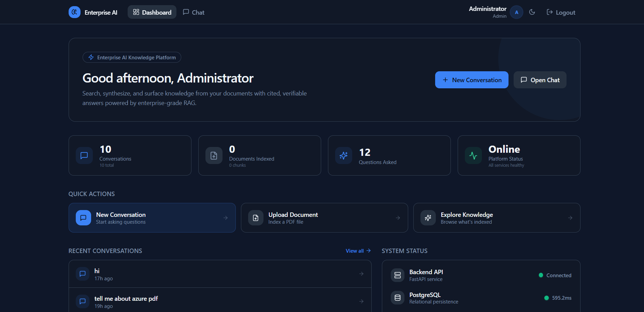
Task: Open the Upload Document quick action card
Action: tap(325, 218)
